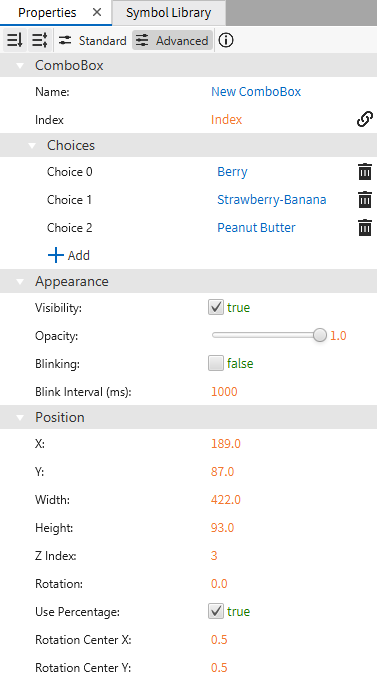
Task: Select the Advanced properties view
Action: pos(172,41)
